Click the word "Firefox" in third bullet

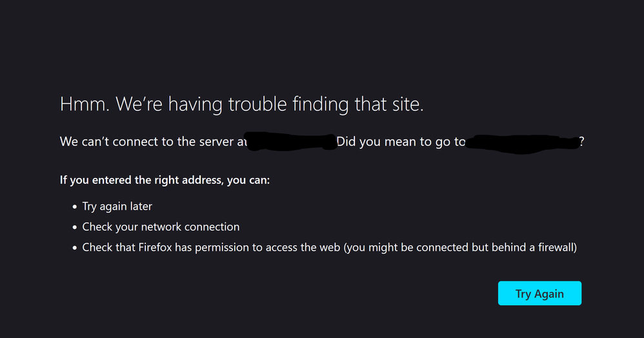pos(155,248)
